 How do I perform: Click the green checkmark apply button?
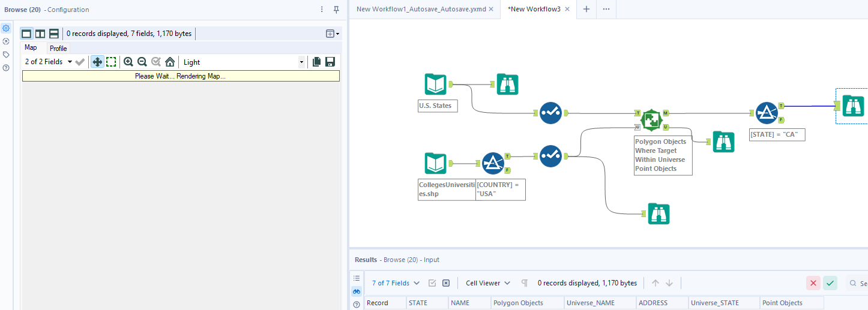coord(830,283)
